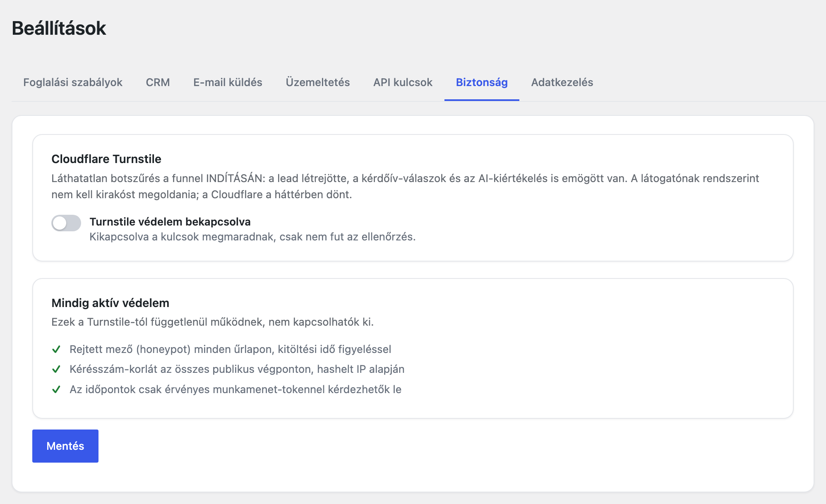Image resolution: width=826 pixels, height=504 pixels.
Task: Click the Cloudflare Turnstile heading
Action: point(106,159)
